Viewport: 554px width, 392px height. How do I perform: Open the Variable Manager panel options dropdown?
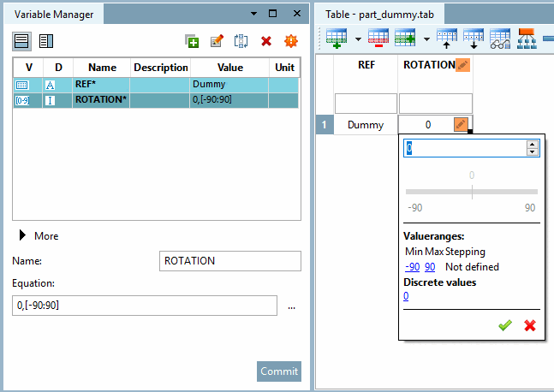[x=253, y=14]
